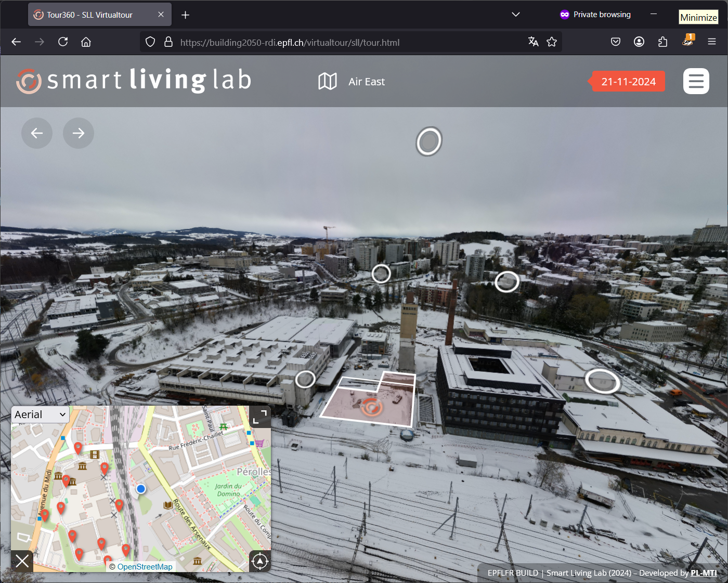Screen dimensions: 728x583
Task: Select the Tour360 - SLL Virtualtour tab
Action: (x=99, y=15)
